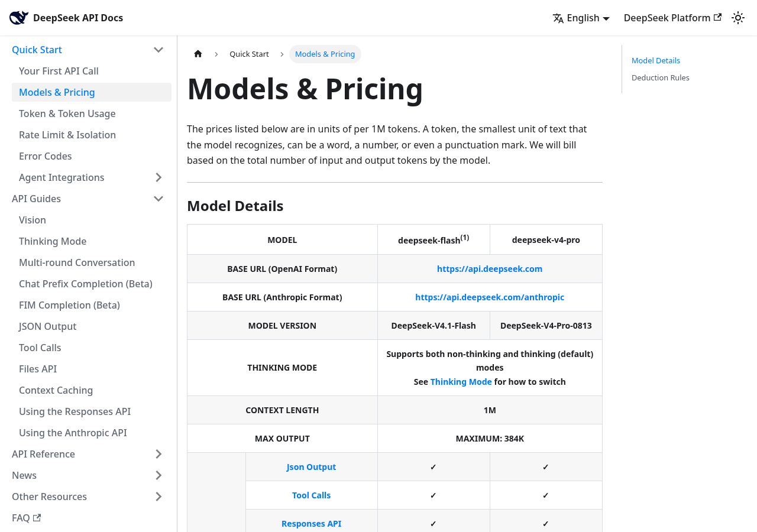The height and width of the screenshot is (532, 757).
Task: Expand the Other Resources chevron
Action: (158, 497)
